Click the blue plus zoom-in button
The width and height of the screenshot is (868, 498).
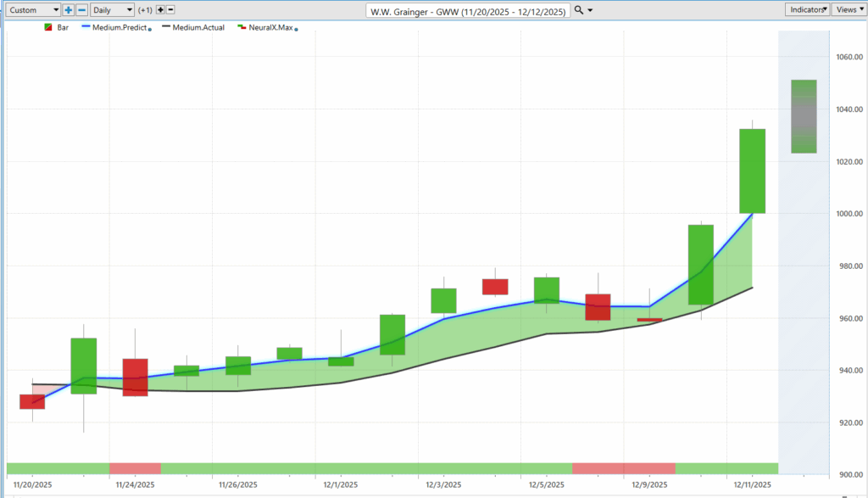tap(69, 9)
